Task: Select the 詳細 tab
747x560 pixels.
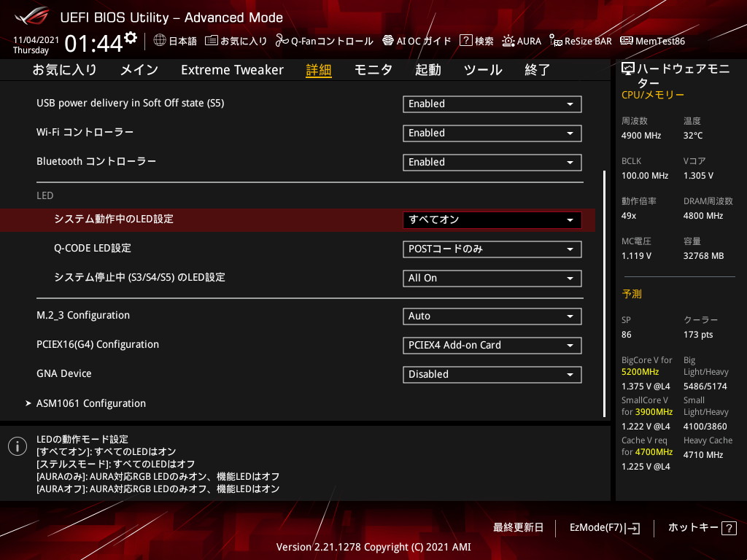Action: (319, 69)
